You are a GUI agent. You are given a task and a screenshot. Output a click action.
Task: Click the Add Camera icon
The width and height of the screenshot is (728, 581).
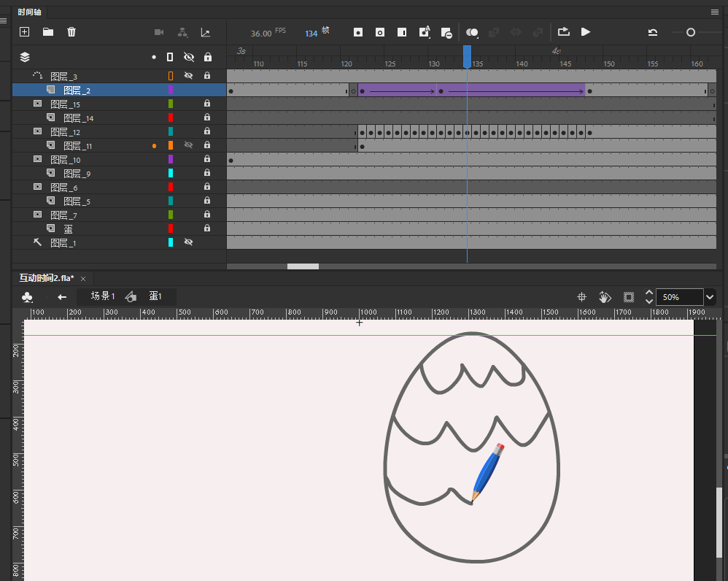pyautogui.click(x=159, y=32)
